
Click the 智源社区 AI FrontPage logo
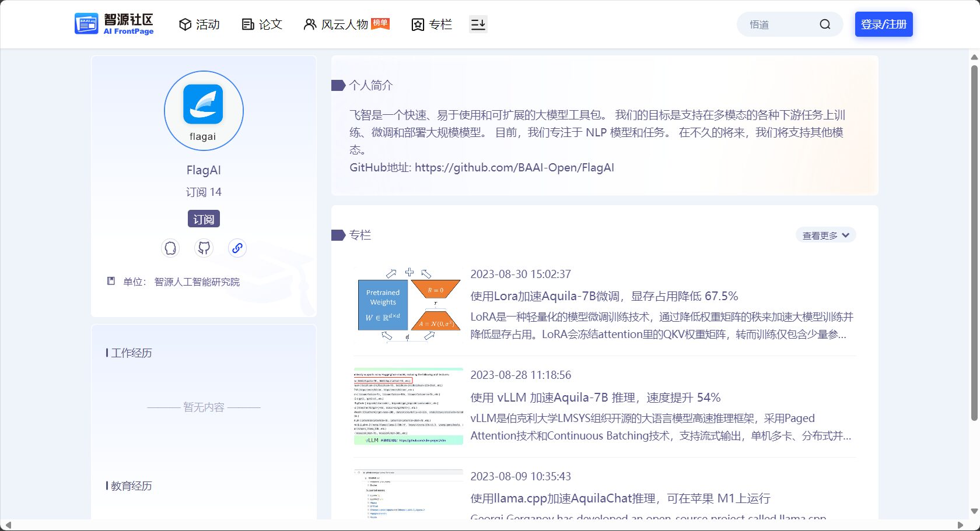(114, 24)
